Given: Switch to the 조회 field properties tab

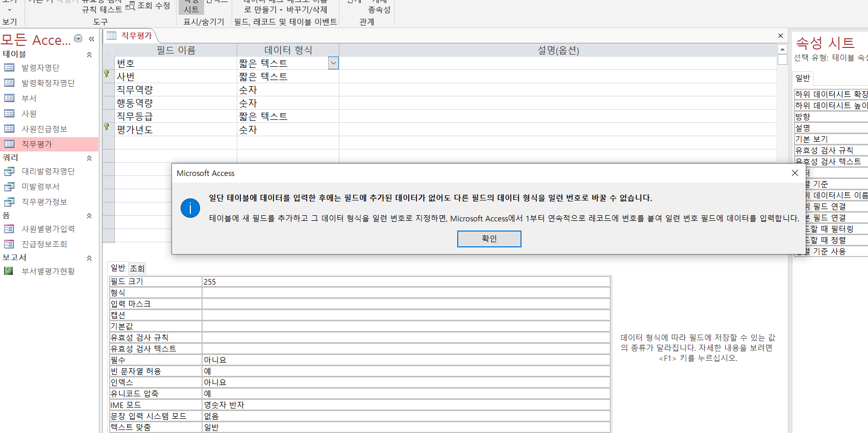Looking at the screenshot, I should [x=137, y=268].
